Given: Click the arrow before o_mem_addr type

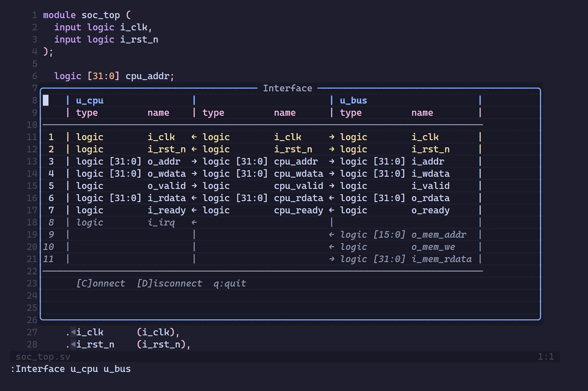Looking at the screenshot, I should pos(332,235).
